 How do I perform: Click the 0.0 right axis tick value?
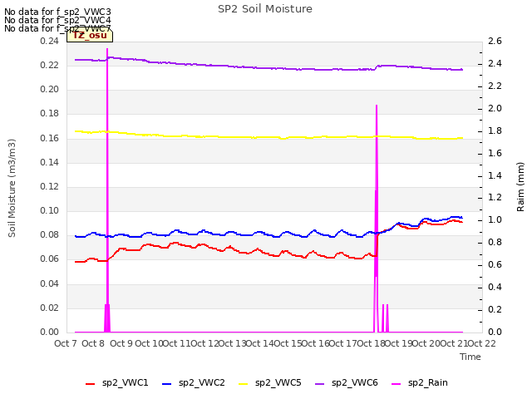[495, 332]
